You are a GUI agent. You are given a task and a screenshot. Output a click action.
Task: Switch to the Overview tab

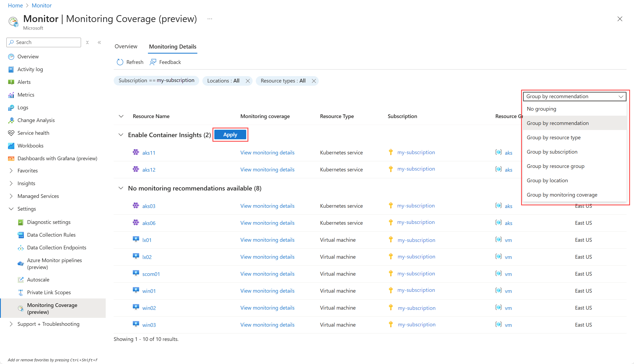126,46
